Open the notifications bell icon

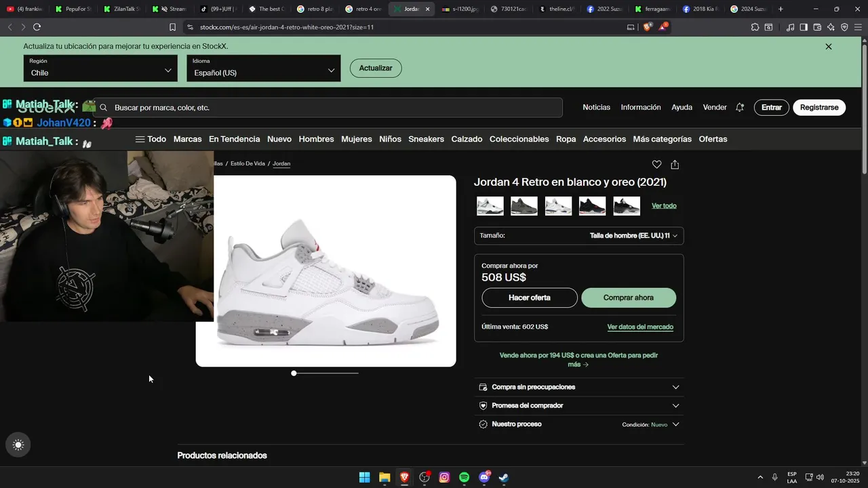click(x=740, y=107)
